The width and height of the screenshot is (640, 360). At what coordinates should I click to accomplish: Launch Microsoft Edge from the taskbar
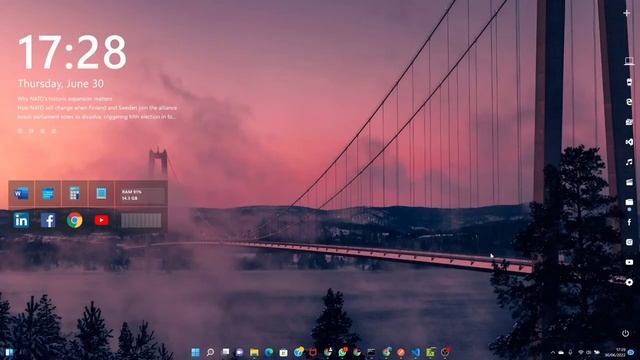pos(269,352)
